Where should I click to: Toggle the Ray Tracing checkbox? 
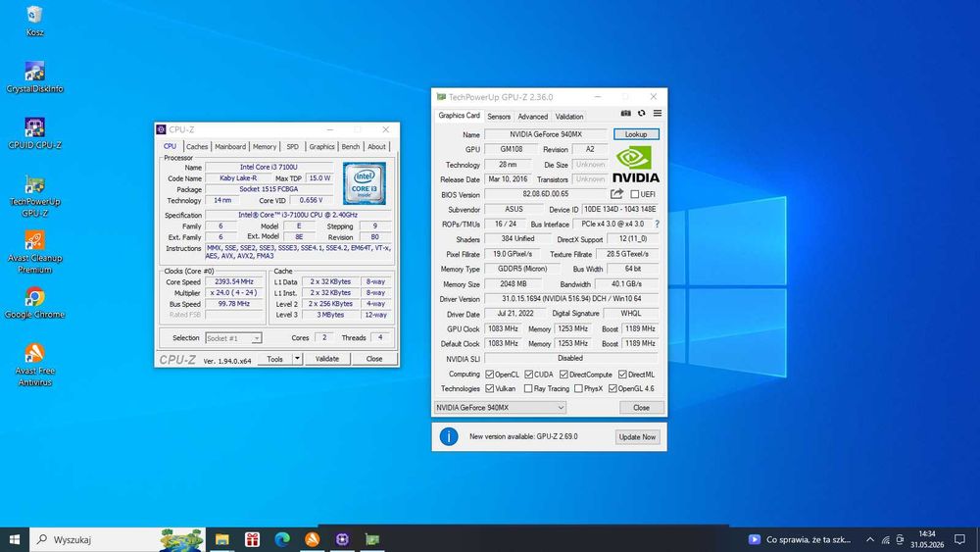528,389
